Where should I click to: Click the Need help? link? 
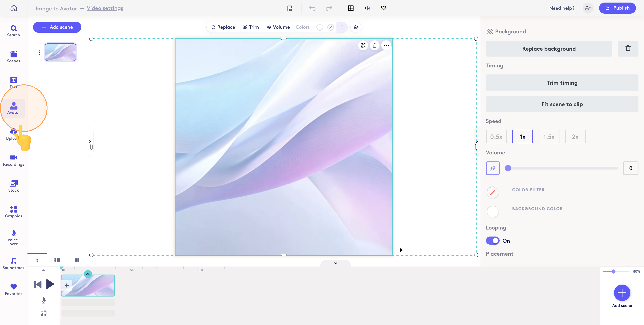562,8
